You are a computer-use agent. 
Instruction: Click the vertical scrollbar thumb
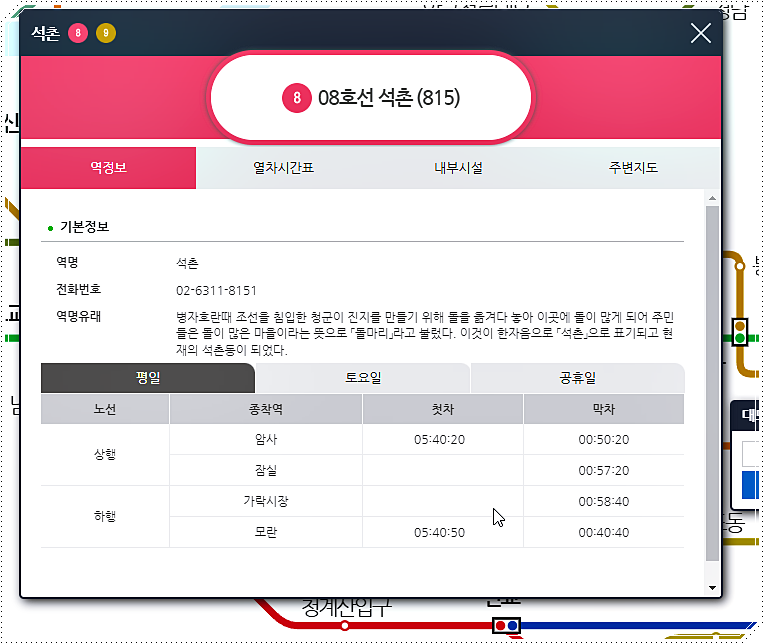712,383
